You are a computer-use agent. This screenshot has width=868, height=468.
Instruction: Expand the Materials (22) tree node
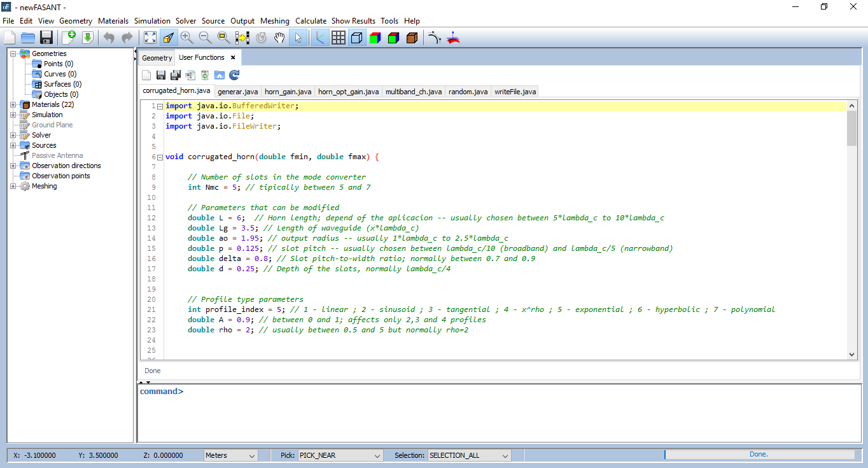coord(13,104)
